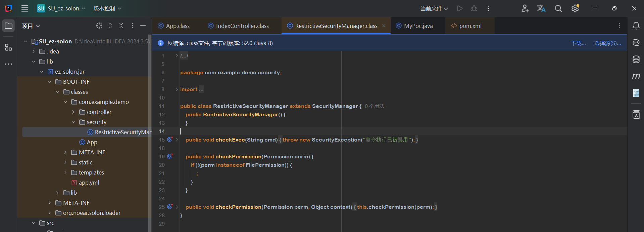Expand folded code at line 1
The height and width of the screenshot is (232, 644).
pos(177,55)
